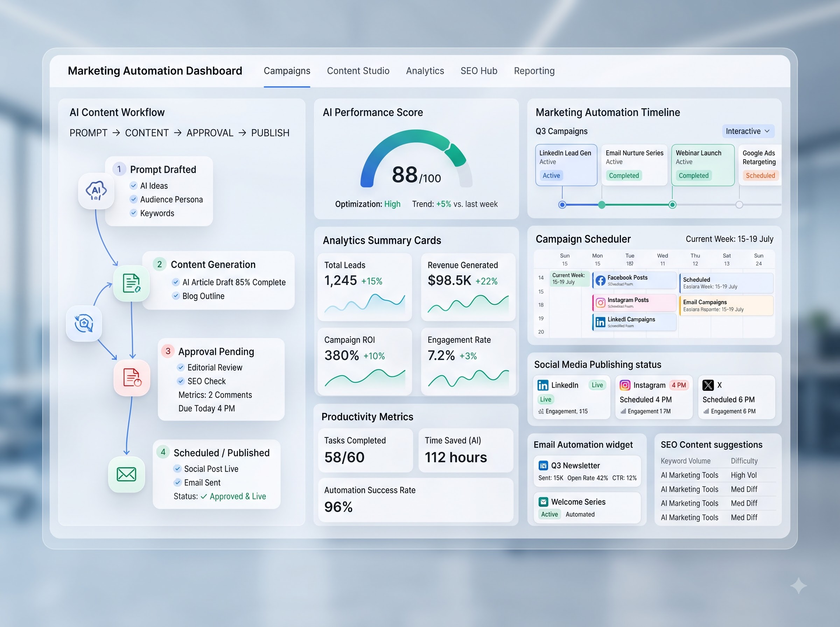Select the green document icon for Content Generation
The width and height of the screenshot is (840, 627).
[x=131, y=283]
